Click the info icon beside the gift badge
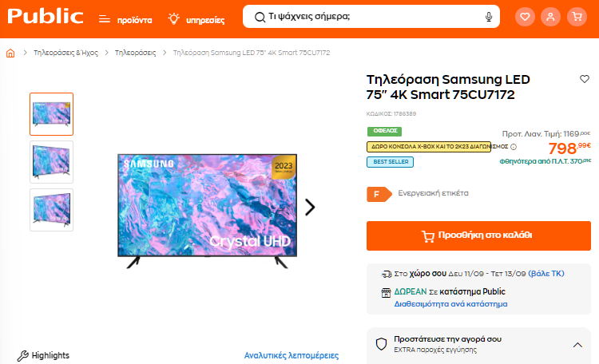Image resolution: width=599 pixels, height=364 pixels. 514,147
